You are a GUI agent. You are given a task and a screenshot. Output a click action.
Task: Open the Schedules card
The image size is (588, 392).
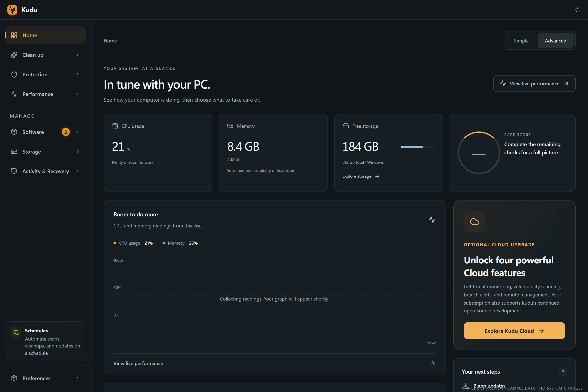coord(46,342)
